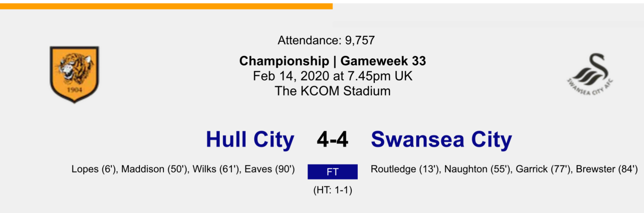Click the 4-4 final score
644x213 pixels.
(332, 140)
